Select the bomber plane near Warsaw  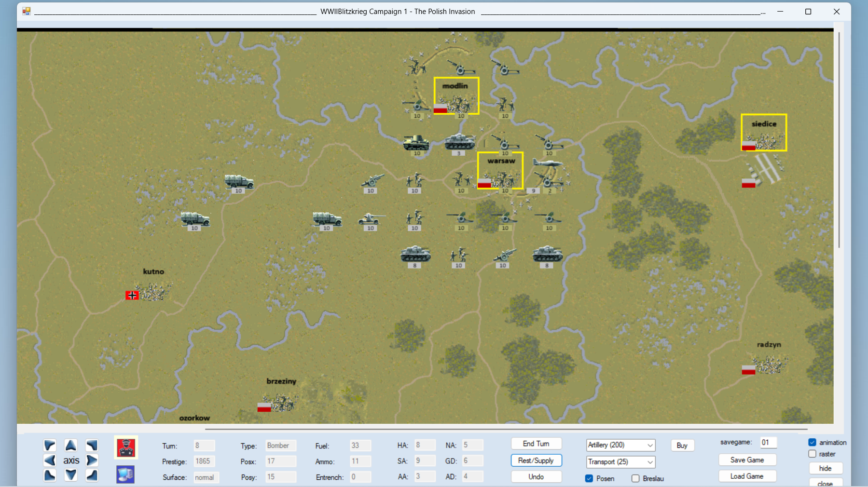point(548,164)
